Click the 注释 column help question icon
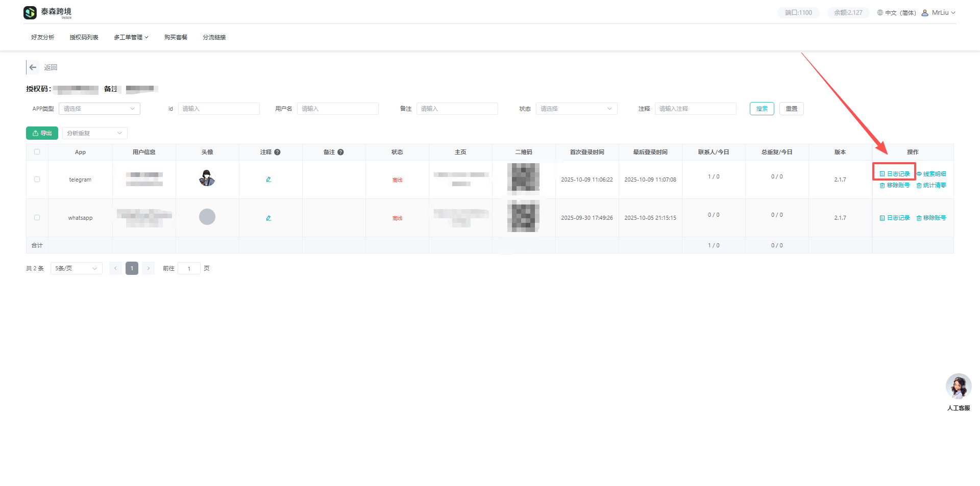The height and width of the screenshot is (486, 980). pos(277,152)
